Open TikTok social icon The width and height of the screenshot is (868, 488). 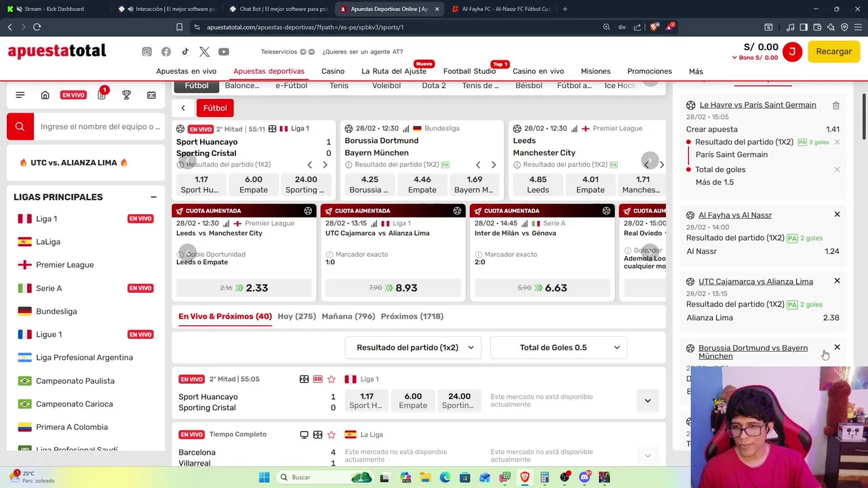pyautogui.click(x=185, y=52)
